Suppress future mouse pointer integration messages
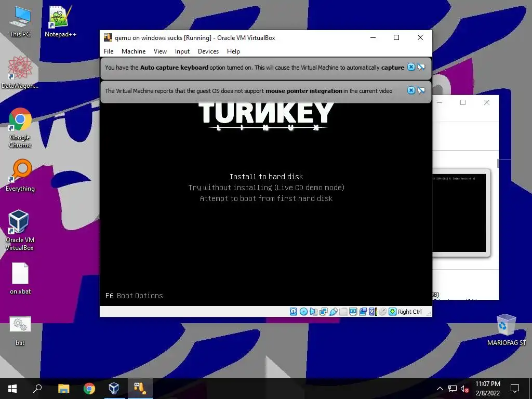This screenshot has height=399, width=532. pyautogui.click(x=421, y=90)
